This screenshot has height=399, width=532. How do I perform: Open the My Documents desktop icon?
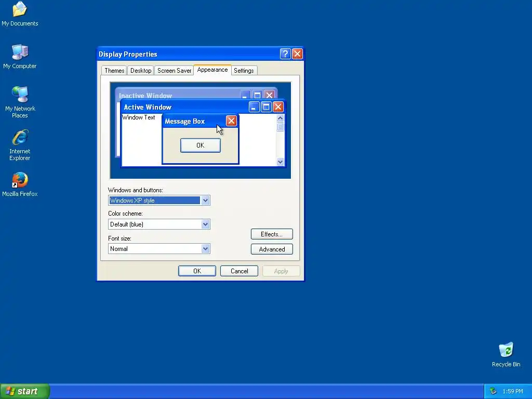(x=20, y=14)
